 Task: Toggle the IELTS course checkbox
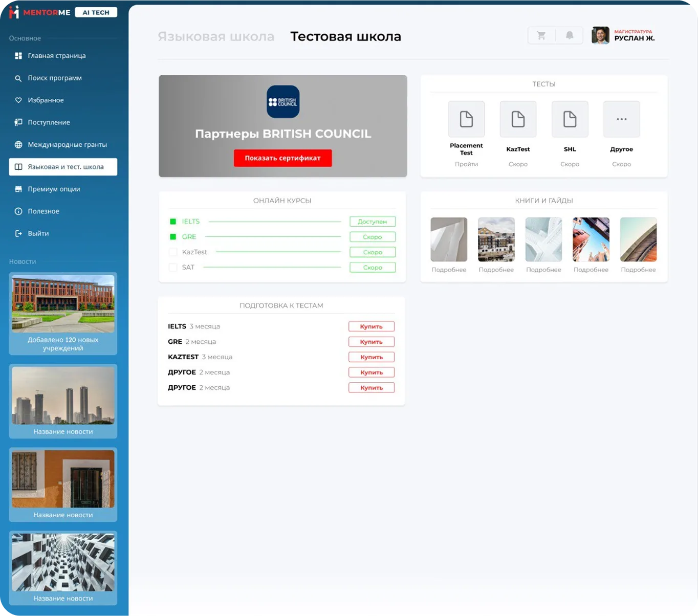tap(173, 222)
